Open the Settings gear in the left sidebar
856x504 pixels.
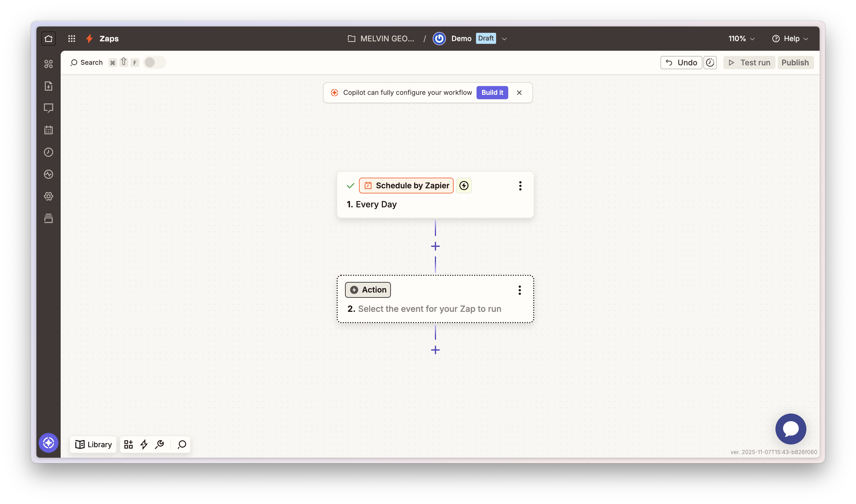(48, 196)
